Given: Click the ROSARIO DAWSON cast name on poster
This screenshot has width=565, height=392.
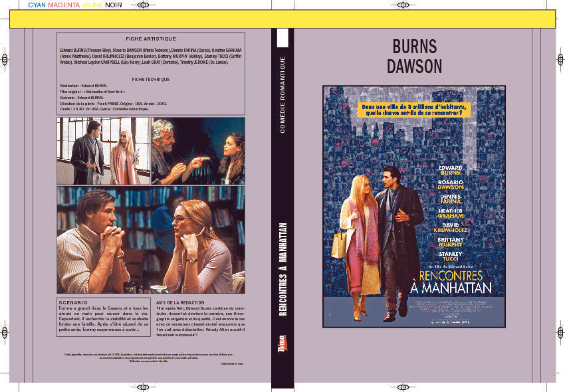Looking at the screenshot, I should point(451,185).
